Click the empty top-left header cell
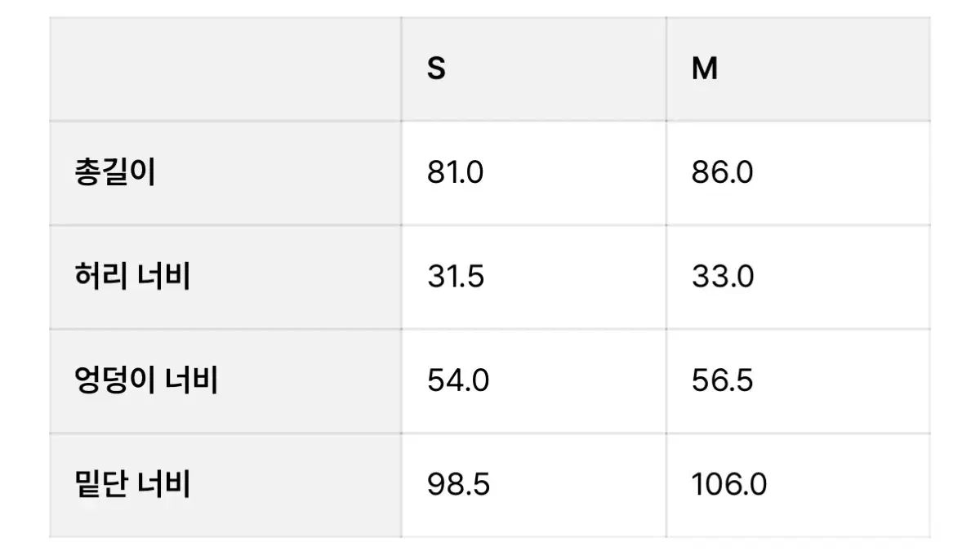Screen dimensions: 980x560 (x=225, y=69)
